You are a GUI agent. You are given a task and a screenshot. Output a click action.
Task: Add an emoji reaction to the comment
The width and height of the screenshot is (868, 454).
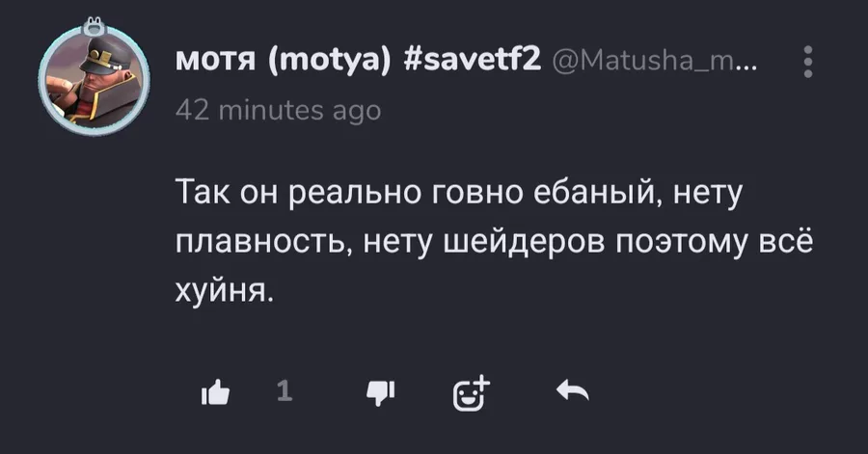[472, 390]
